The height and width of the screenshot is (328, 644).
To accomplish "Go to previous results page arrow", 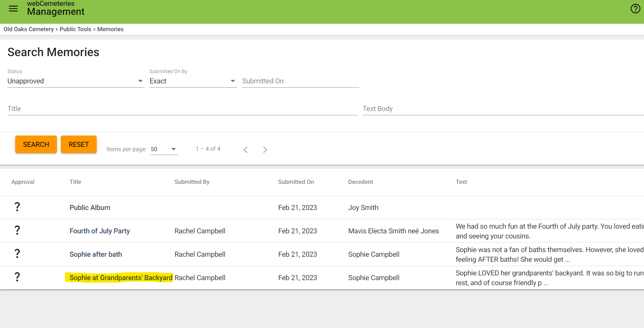I will (245, 150).
